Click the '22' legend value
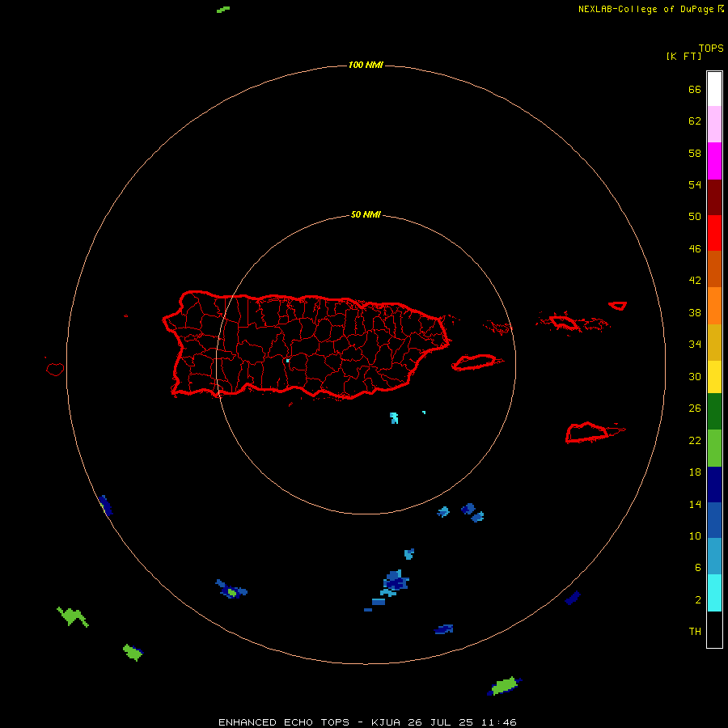 point(695,440)
